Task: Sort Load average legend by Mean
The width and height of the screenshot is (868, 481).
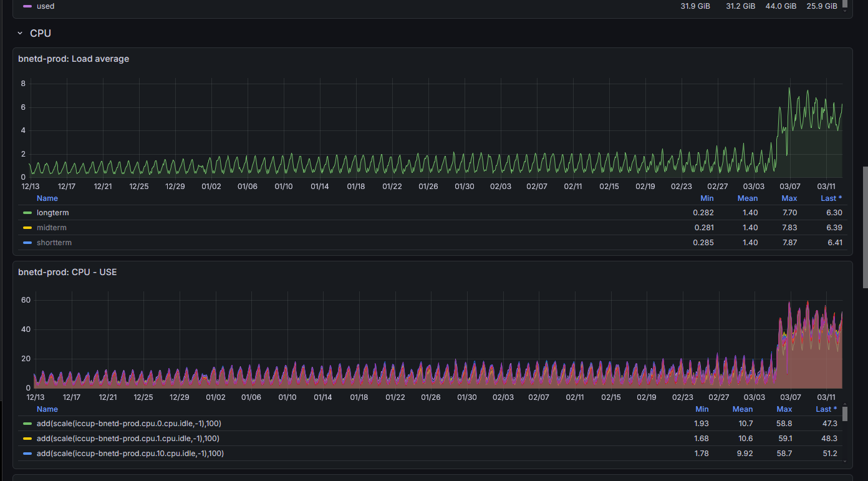Action: (x=748, y=198)
